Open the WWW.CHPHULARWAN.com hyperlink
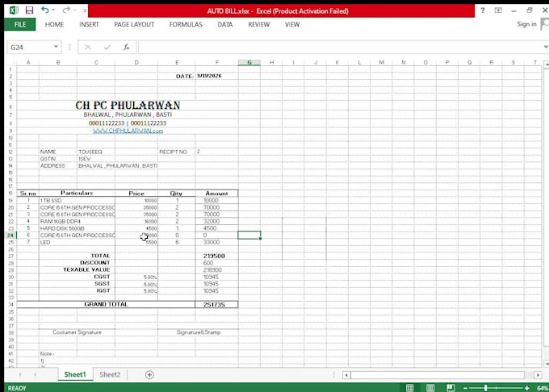Viewport: 549px width, 392px height. tap(128, 131)
